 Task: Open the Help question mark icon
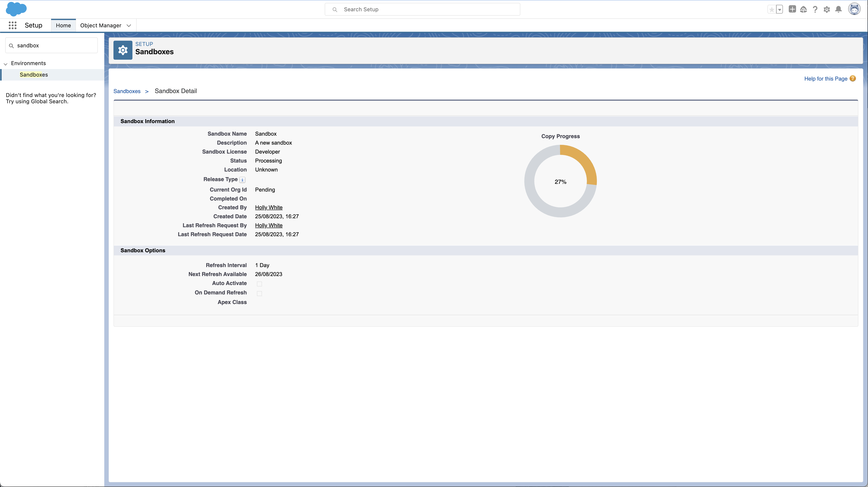pyautogui.click(x=815, y=9)
